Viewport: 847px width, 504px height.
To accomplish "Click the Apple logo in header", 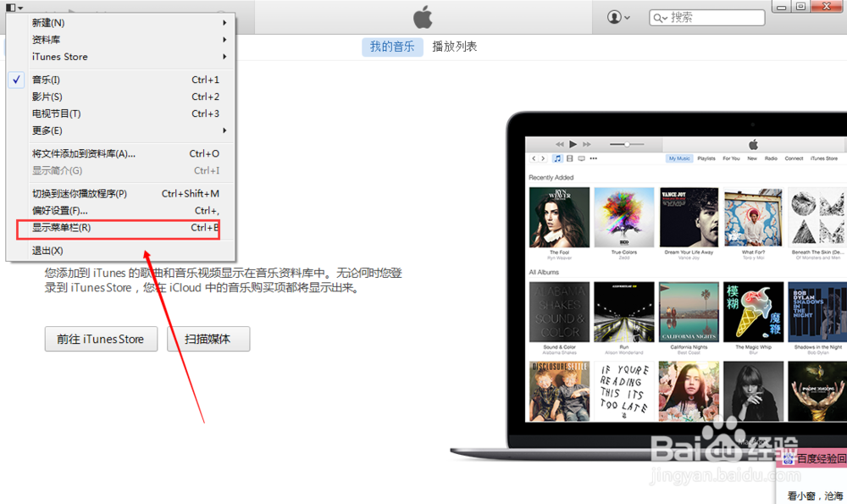I will coord(423,17).
